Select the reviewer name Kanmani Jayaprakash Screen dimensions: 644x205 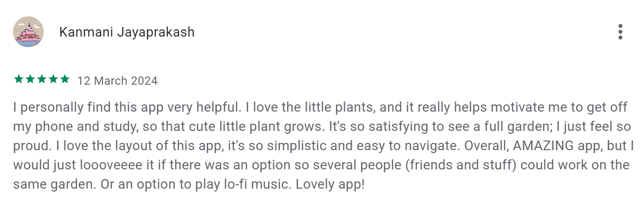pyautogui.click(x=127, y=32)
